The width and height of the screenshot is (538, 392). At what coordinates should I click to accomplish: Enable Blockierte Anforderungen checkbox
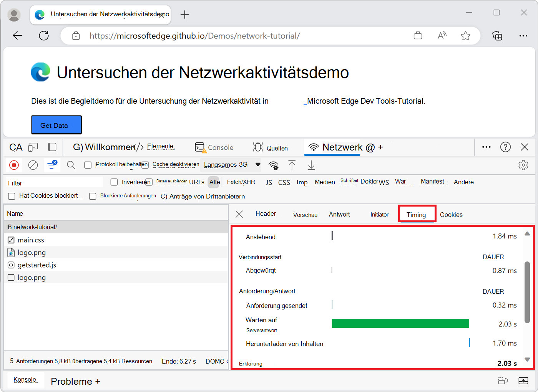point(93,196)
